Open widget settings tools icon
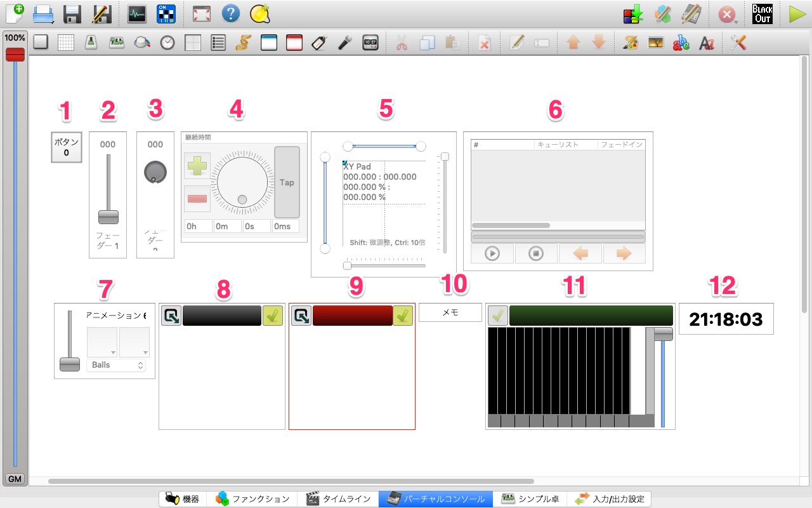The width and height of the screenshot is (812, 508). [738, 43]
